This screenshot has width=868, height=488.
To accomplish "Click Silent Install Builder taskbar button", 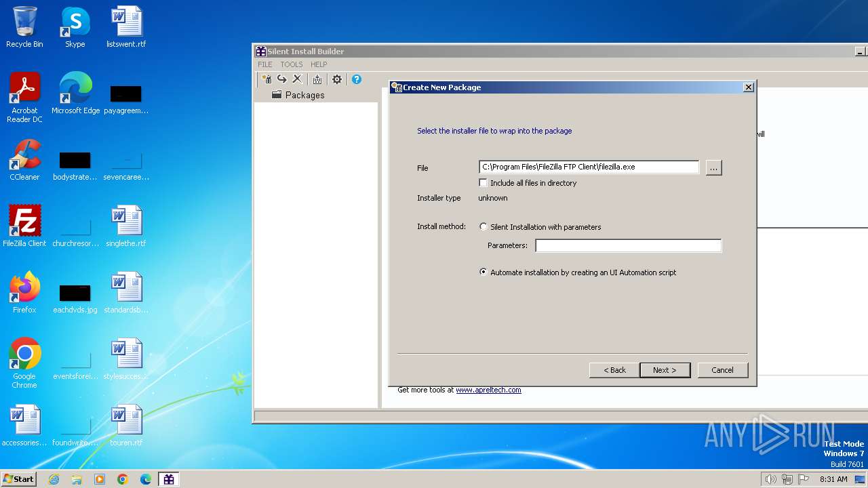I will coord(169,479).
